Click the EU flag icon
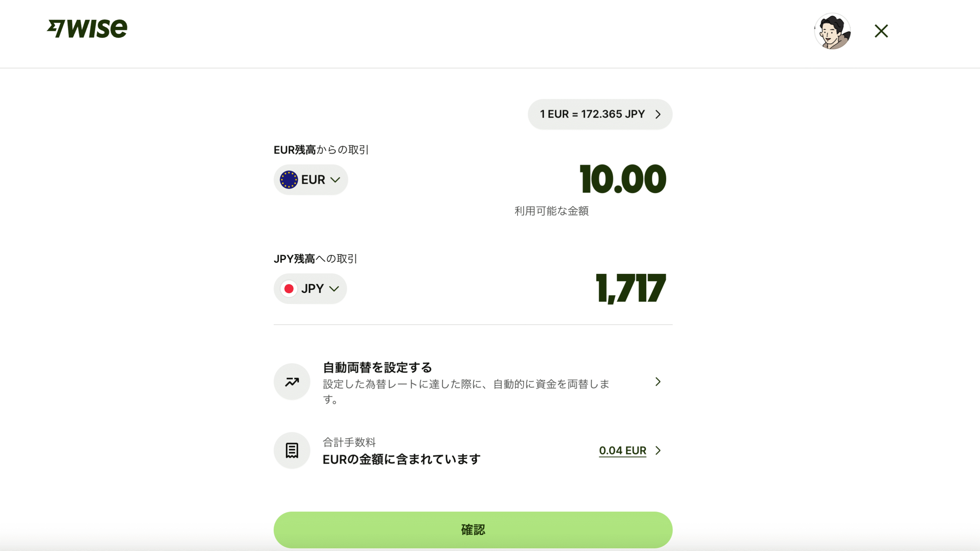The image size is (980, 551). [x=289, y=180]
